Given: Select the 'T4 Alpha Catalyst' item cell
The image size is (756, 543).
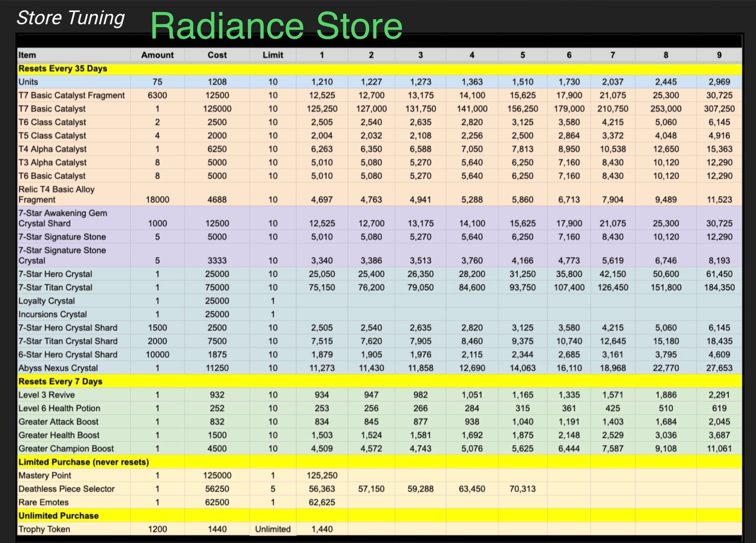Looking at the screenshot, I should pyautogui.click(x=74, y=149).
